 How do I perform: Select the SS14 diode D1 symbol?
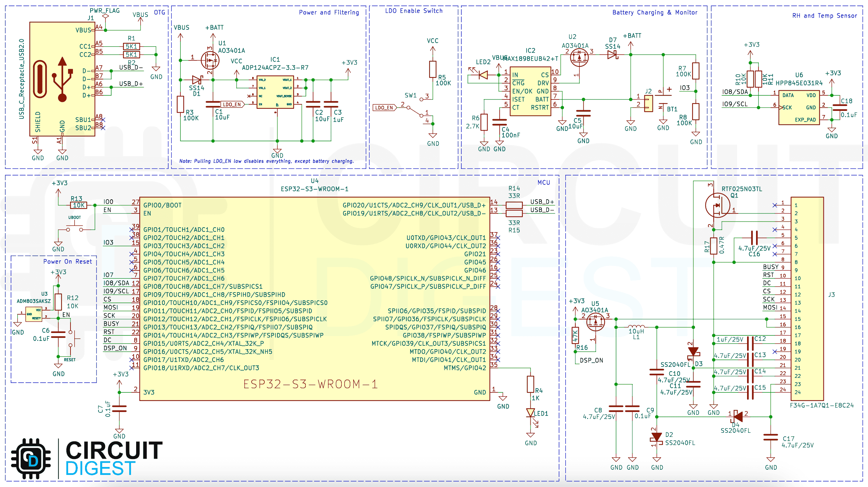[x=197, y=80]
